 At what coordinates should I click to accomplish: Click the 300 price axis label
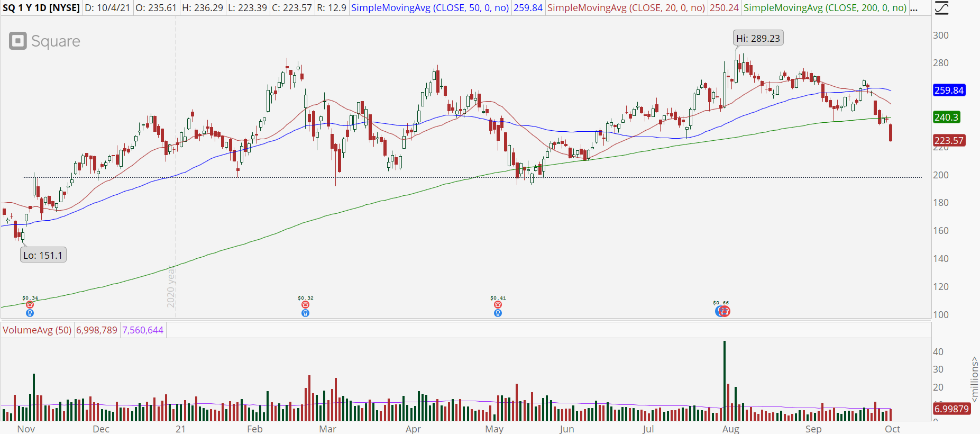[941, 35]
